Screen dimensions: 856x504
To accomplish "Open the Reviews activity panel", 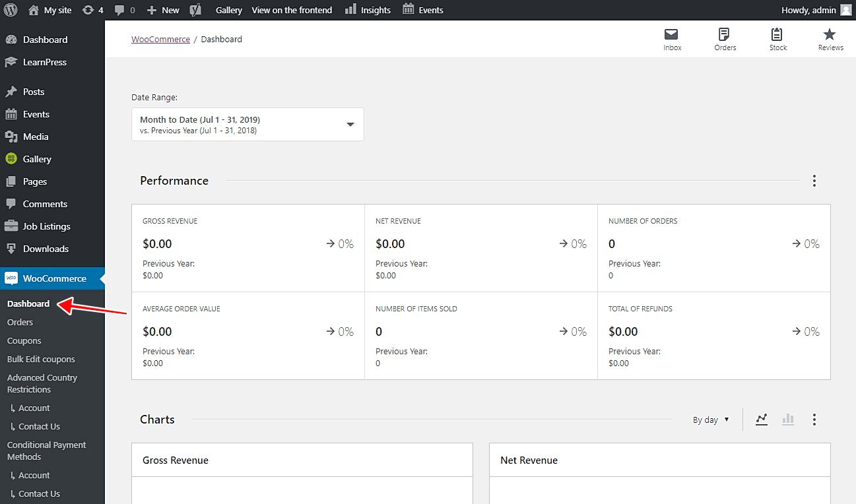I will 830,38.
